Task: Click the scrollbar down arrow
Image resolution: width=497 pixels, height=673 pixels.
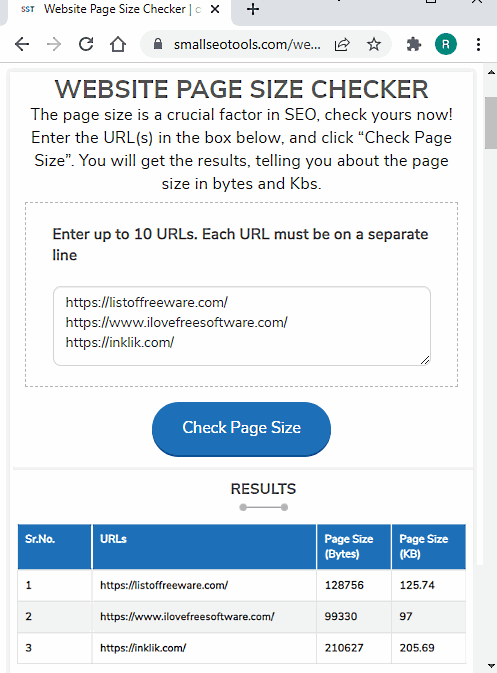Action: pos(491,666)
